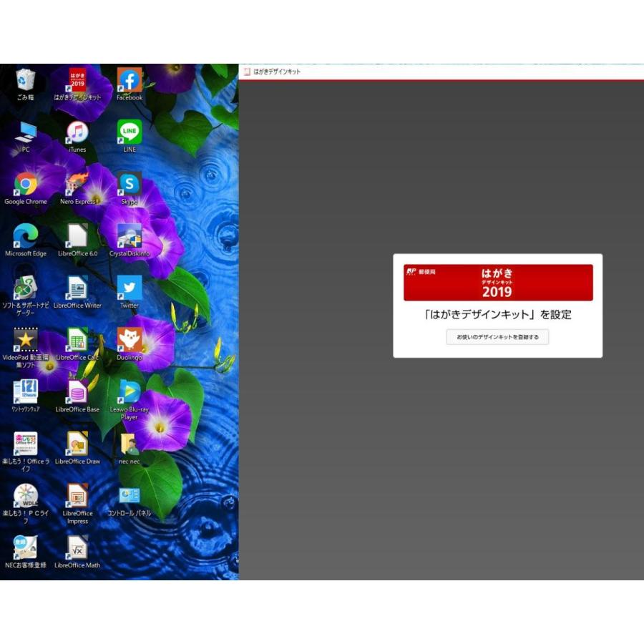Screen dimensions: 644x644
Task: Launch LibreOffice Writer from the desktop
Action: [x=77, y=288]
